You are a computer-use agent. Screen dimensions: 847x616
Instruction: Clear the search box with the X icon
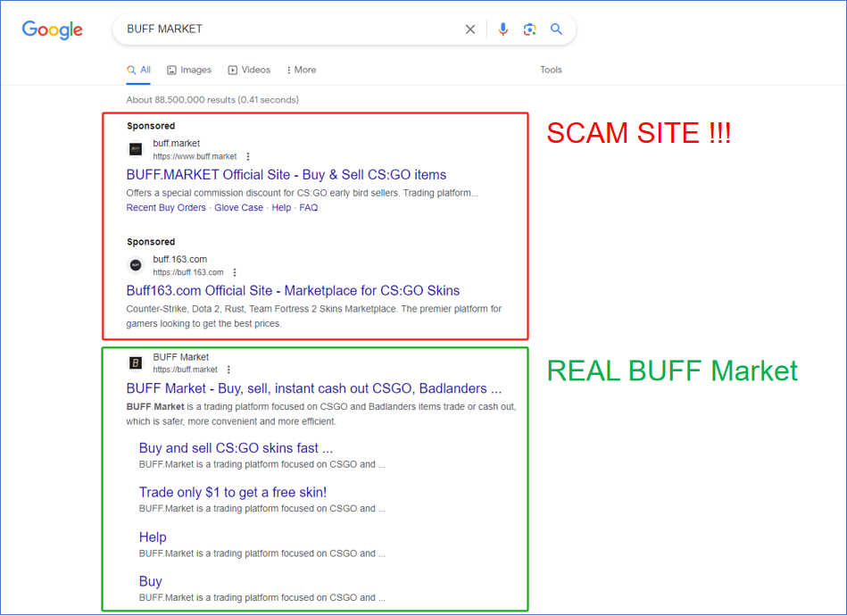(x=470, y=29)
